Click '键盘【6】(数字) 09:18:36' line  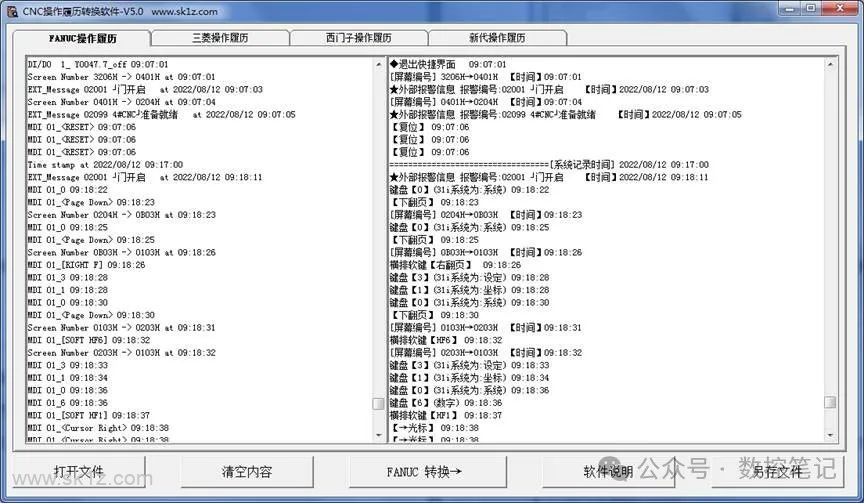click(446, 403)
